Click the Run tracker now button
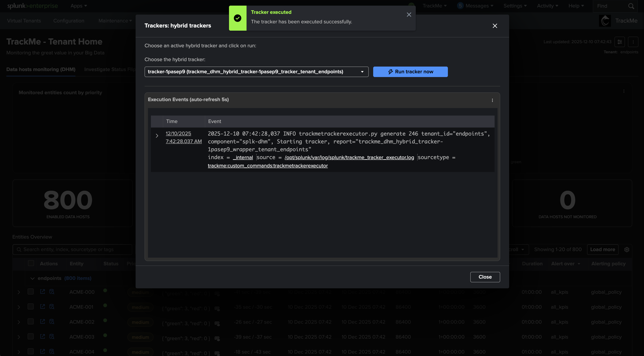Viewport: 644px width, 356px height. coord(410,72)
